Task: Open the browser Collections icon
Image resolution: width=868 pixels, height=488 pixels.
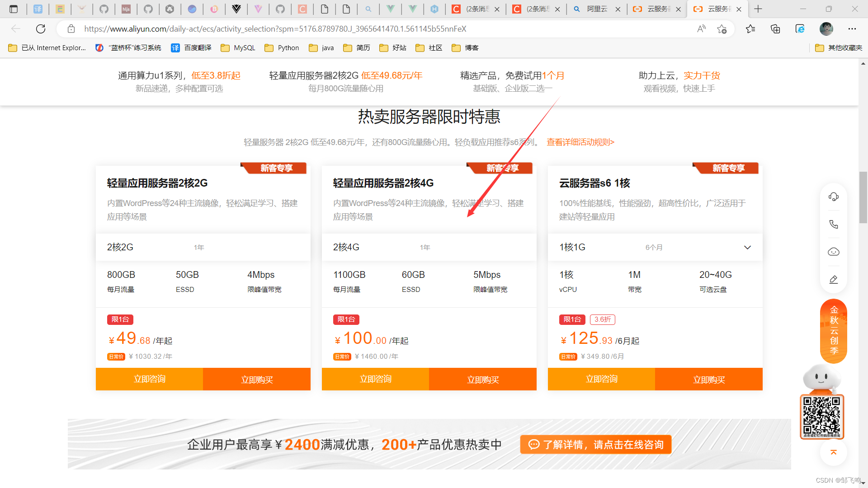Action: [775, 28]
